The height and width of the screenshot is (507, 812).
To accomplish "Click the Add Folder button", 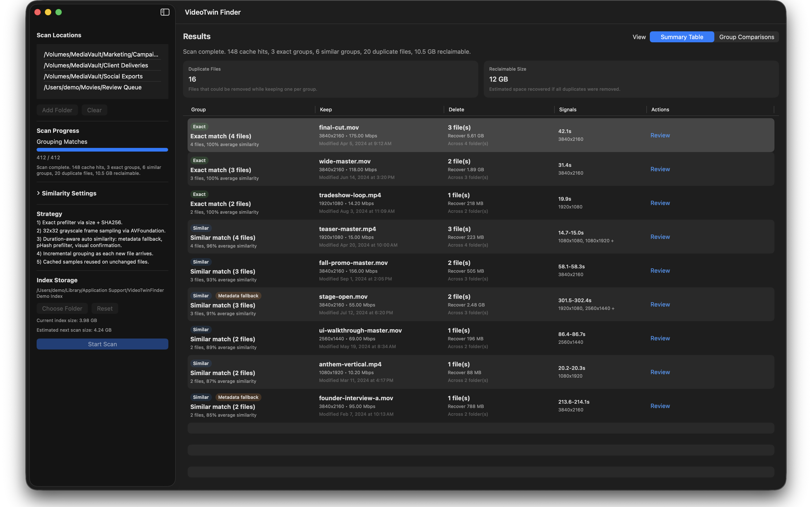I will pyautogui.click(x=57, y=110).
